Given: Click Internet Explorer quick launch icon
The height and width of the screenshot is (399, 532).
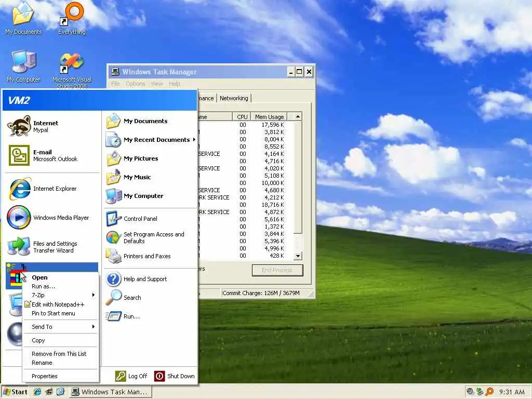Looking at the screenshot, I should tap(37, 392).
